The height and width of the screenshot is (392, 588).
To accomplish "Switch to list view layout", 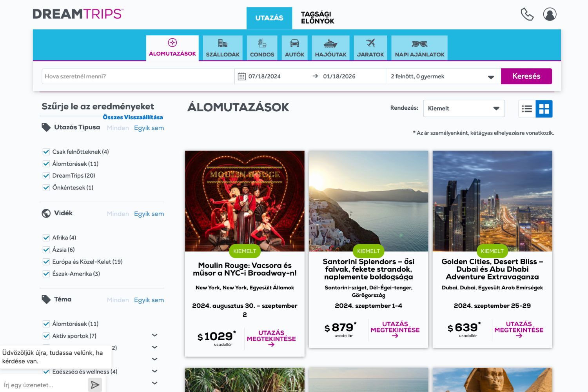I will 527,109.
